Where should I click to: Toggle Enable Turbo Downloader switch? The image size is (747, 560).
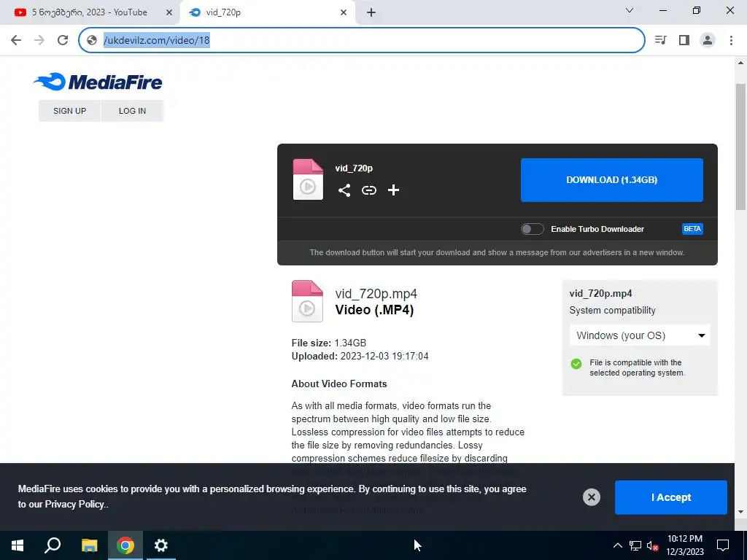click(532, 229)
